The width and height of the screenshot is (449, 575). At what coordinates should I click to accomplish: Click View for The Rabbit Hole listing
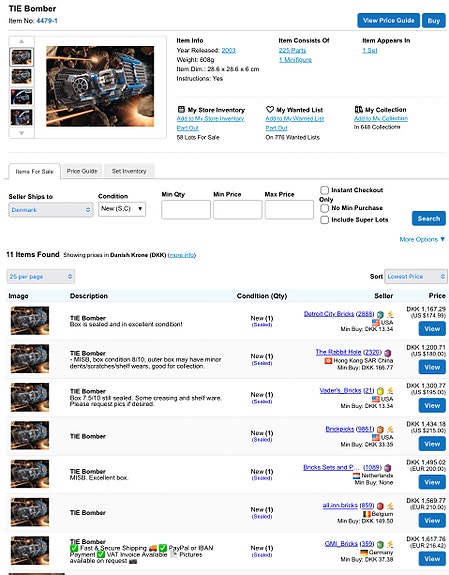click(432, 367)
